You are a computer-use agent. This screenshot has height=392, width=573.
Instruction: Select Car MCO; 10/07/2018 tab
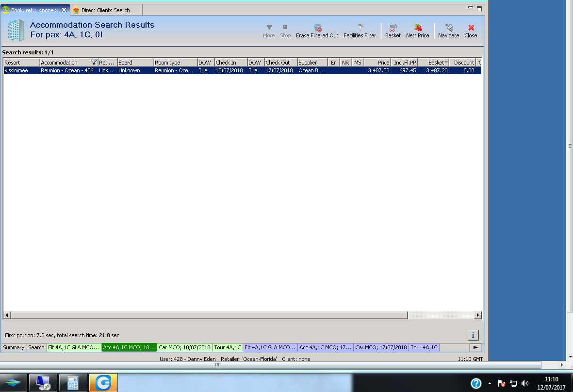pos(184,347)
